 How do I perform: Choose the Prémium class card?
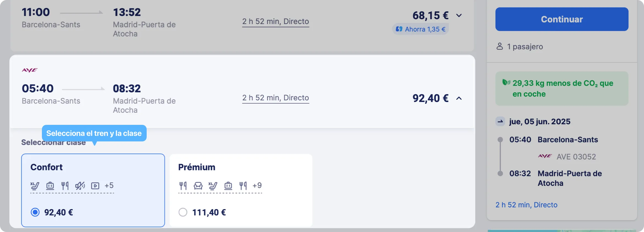pyautogui.click(x=241, y=190)
